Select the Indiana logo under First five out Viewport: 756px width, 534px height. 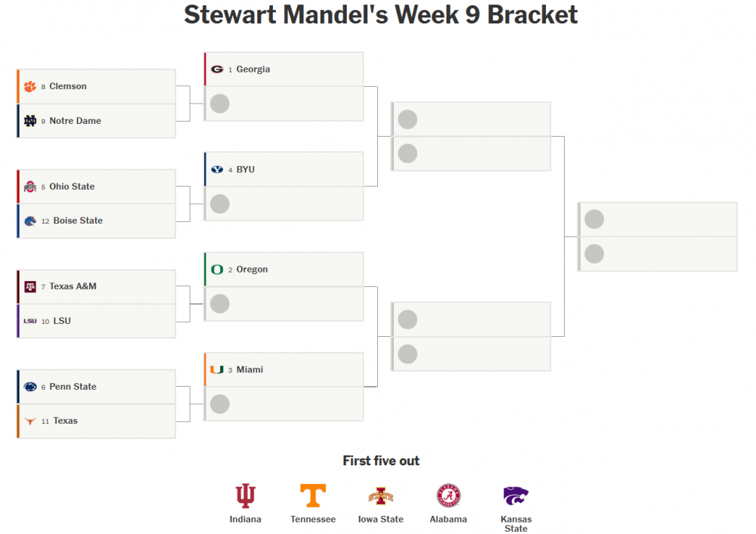(x=245, y=496)
